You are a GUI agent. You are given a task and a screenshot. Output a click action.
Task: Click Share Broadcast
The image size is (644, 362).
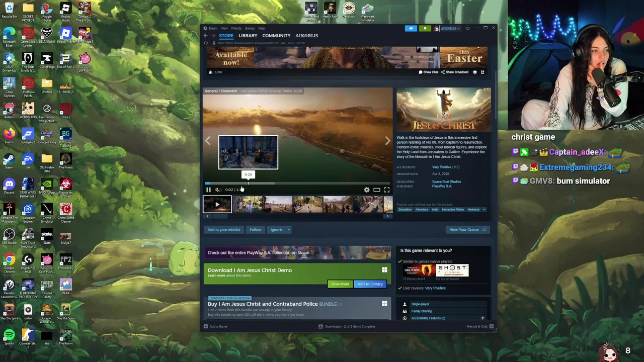455,72
